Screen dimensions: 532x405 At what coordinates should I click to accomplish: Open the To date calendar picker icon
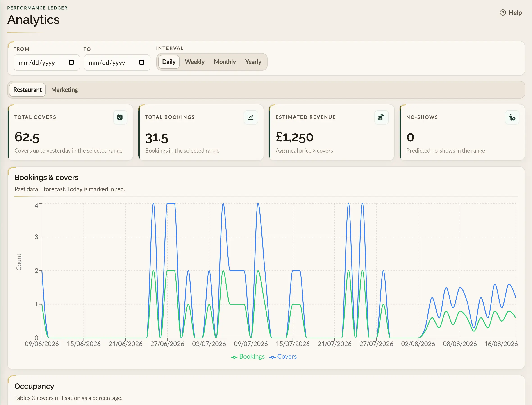pos(142,63)
